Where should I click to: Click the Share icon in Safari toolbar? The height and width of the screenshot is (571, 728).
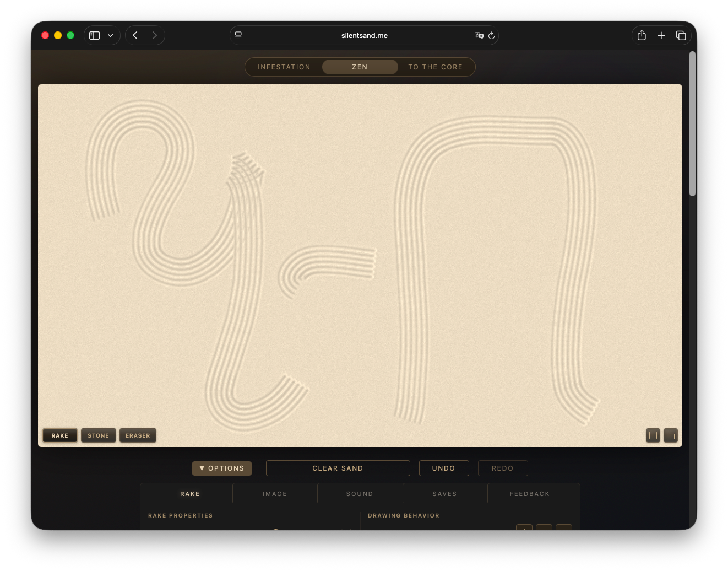642,35
